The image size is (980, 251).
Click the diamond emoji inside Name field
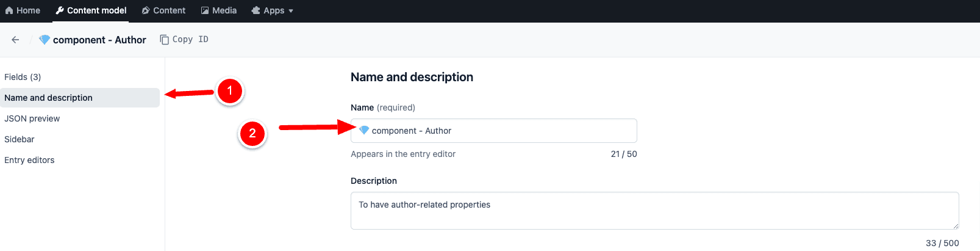click(364, 130)
